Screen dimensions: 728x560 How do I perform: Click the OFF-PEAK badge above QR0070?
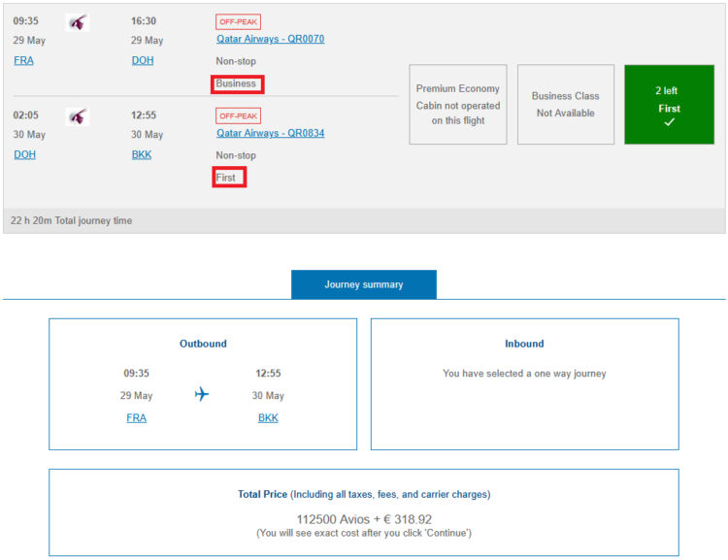238,21
